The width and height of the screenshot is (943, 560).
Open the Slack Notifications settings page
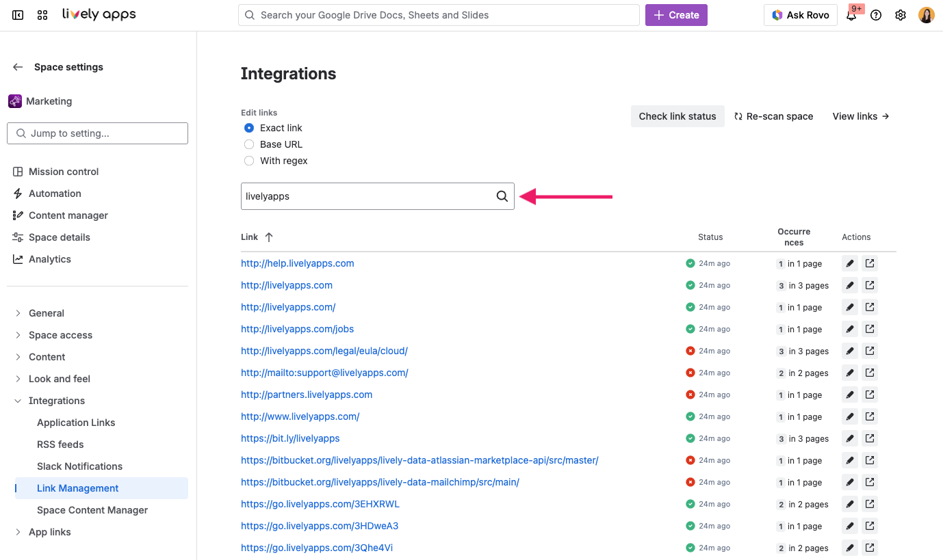(79, 466)
